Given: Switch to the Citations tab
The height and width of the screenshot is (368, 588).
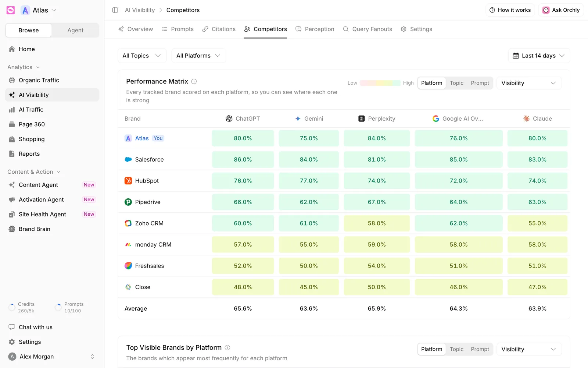Looking at the screenshot, I should [219, 29].
